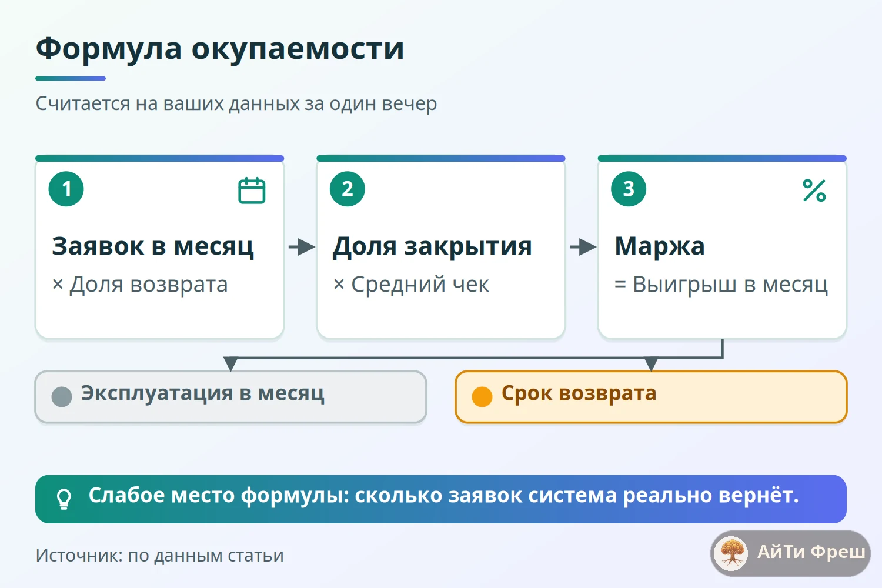Click the lightbulb icon in the bottom banner

64,499
